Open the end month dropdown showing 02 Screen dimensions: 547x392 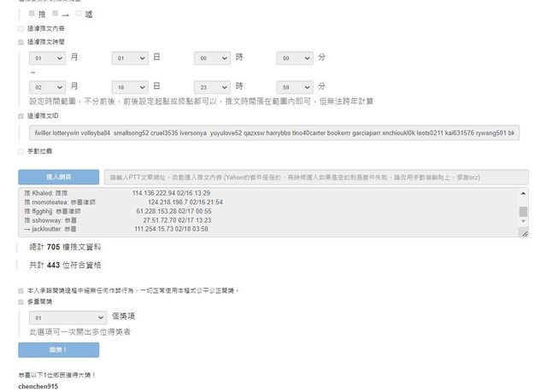coord(48,87)
